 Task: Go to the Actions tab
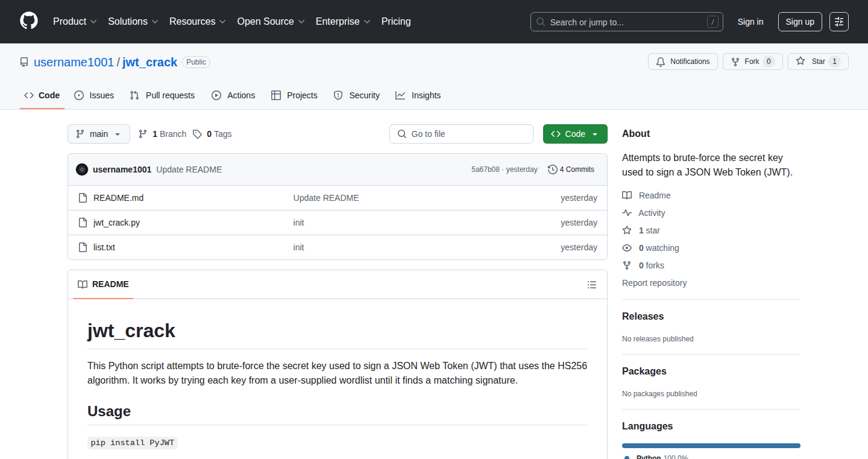233,95
